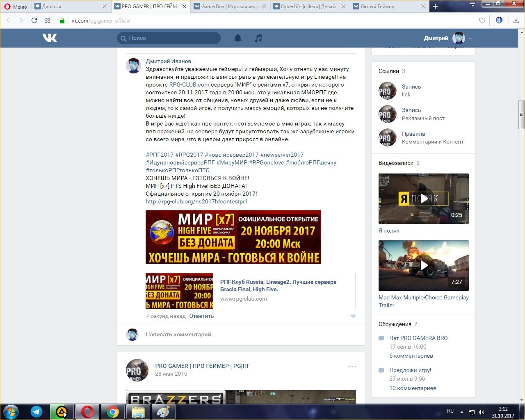This screenshot has height=420, width=525.
Task: Go forward to the next page
Action: (x=21, y=21)
